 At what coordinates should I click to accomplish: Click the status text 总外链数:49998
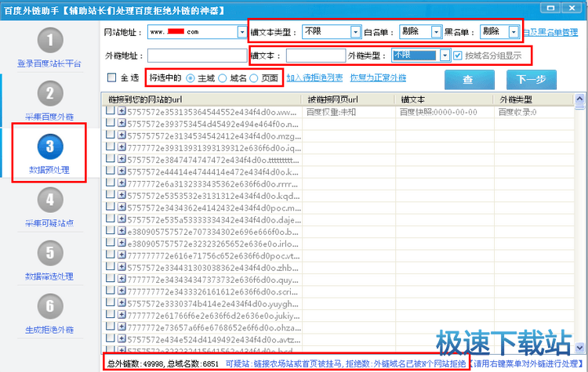pyautogui.click(x=136, y=363)
